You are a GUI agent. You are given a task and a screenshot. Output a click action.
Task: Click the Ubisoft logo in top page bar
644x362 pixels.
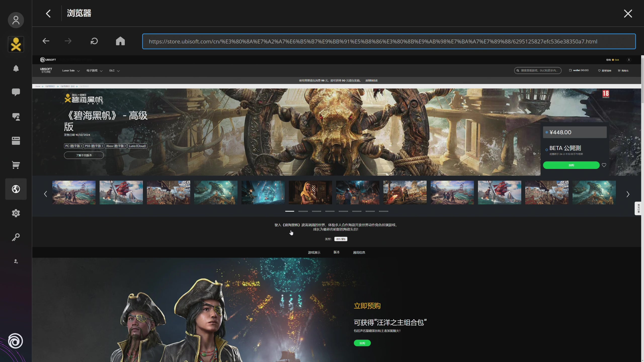point(48,60)
